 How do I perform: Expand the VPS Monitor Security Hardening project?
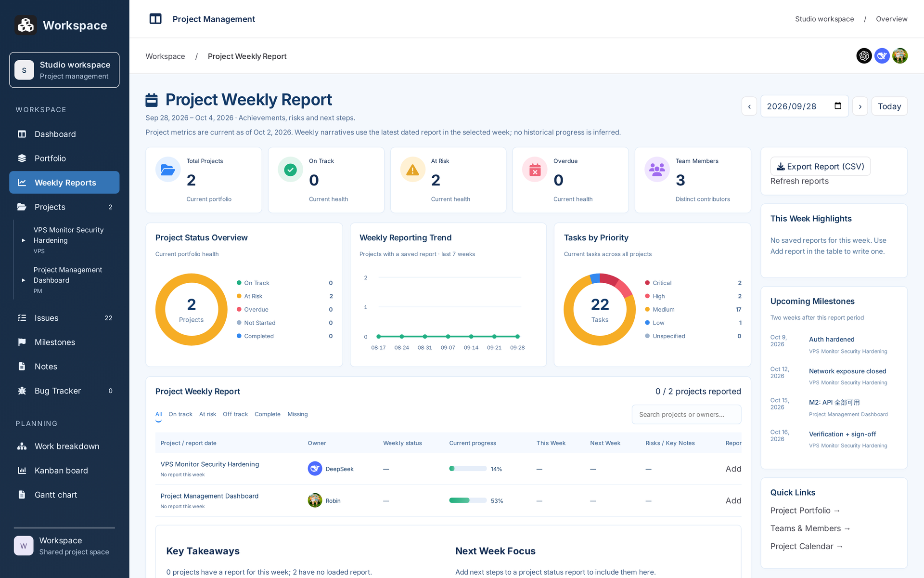click(24, 240)
